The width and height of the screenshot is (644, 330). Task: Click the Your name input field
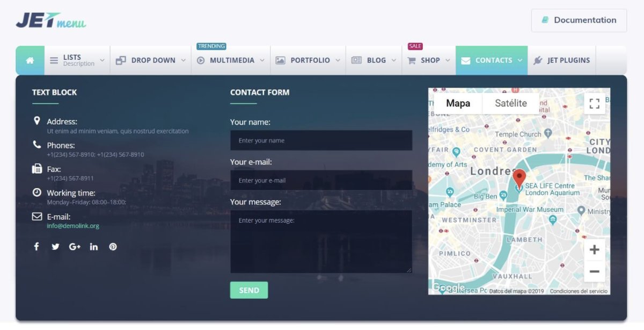pyautogui.click(x=321, y=140)
